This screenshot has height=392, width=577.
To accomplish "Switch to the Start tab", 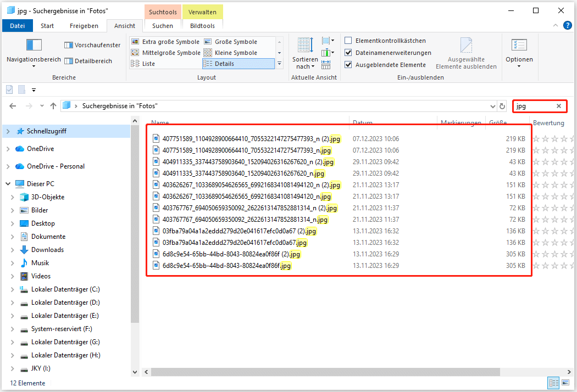I will (47, 26).
